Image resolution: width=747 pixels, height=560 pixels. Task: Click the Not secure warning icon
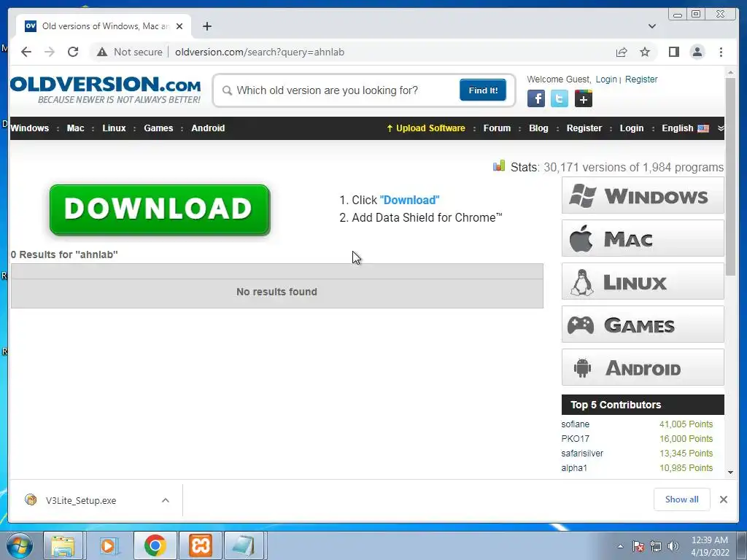pyautogui.click(x=102, y=52)
